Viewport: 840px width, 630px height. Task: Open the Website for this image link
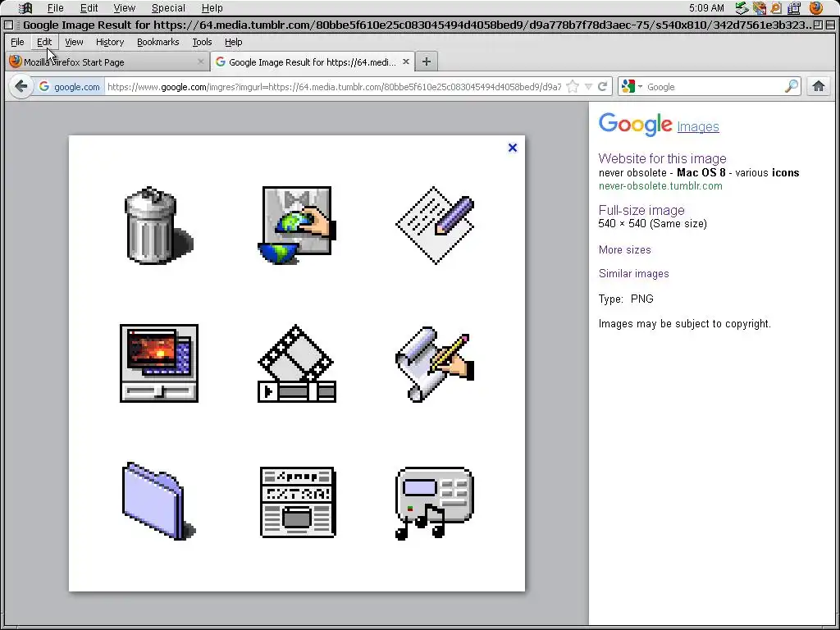(x=662, y=158)
